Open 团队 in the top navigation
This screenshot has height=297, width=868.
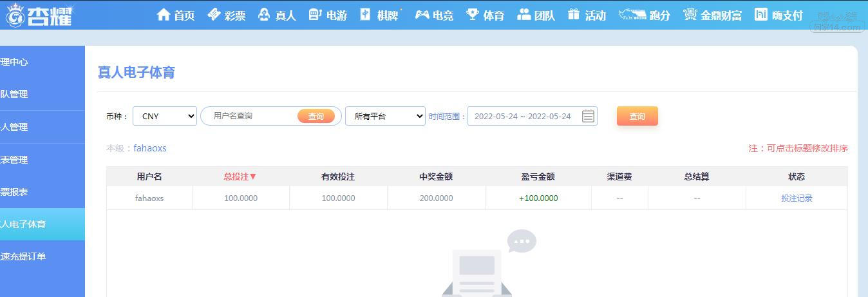[x=545, y=15]
